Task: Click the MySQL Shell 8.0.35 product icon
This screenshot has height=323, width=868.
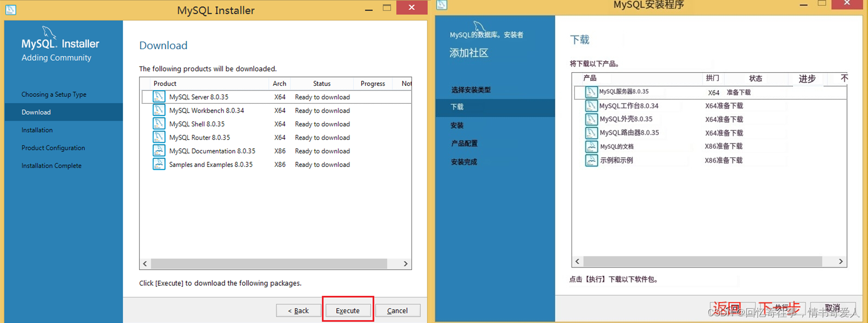Action: click(159, 124)
